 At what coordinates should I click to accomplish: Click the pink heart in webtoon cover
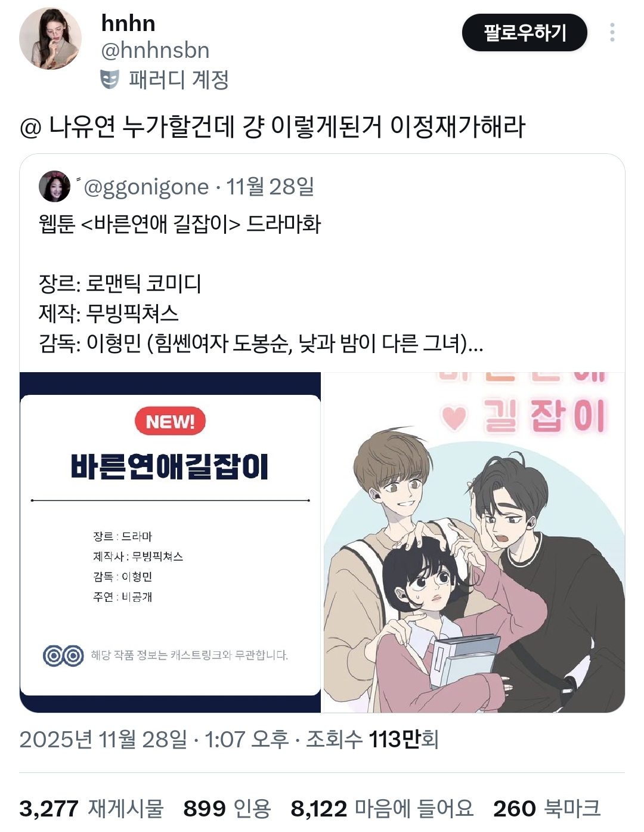tap(454, 417)
